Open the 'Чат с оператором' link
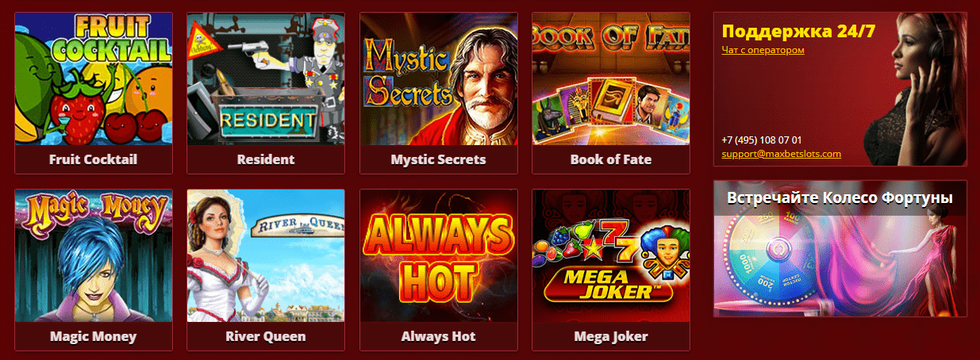 763,50
